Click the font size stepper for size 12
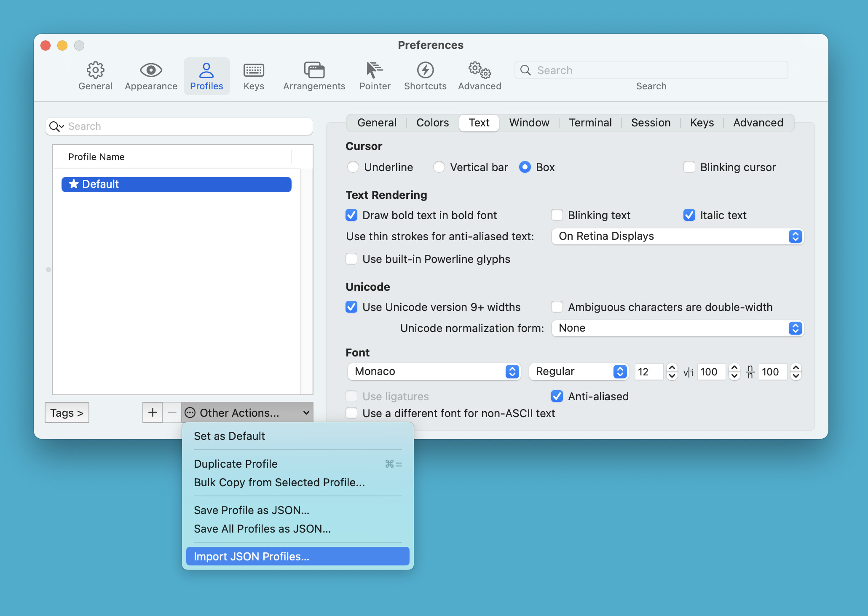 point(672,371)
